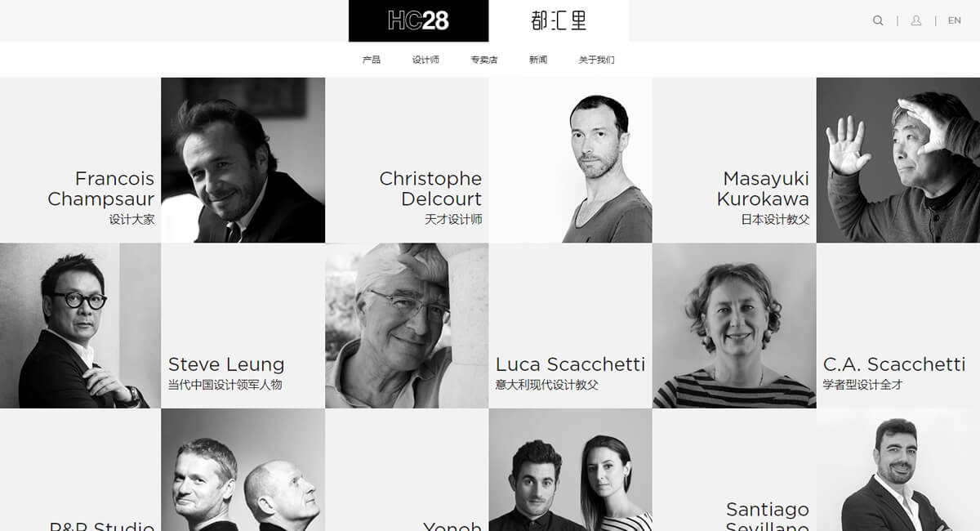This screenshot has height=531, width=980.
Task: Open the 专卖店 menu item
Action: pos(483,60)
